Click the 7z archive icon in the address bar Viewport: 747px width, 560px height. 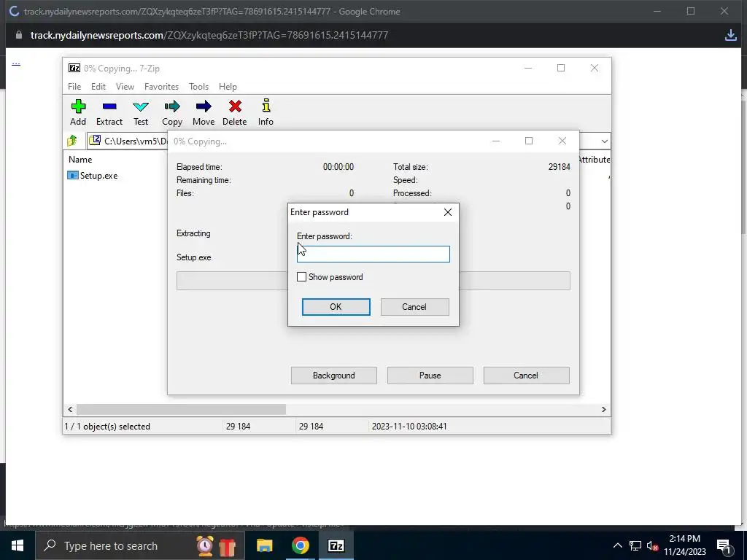tap(95, 140)
